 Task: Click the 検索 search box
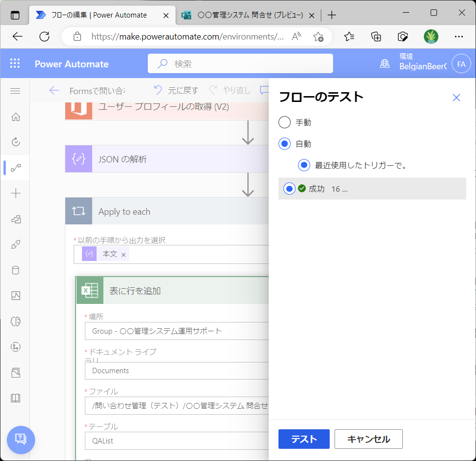click(x=240, y=63)
